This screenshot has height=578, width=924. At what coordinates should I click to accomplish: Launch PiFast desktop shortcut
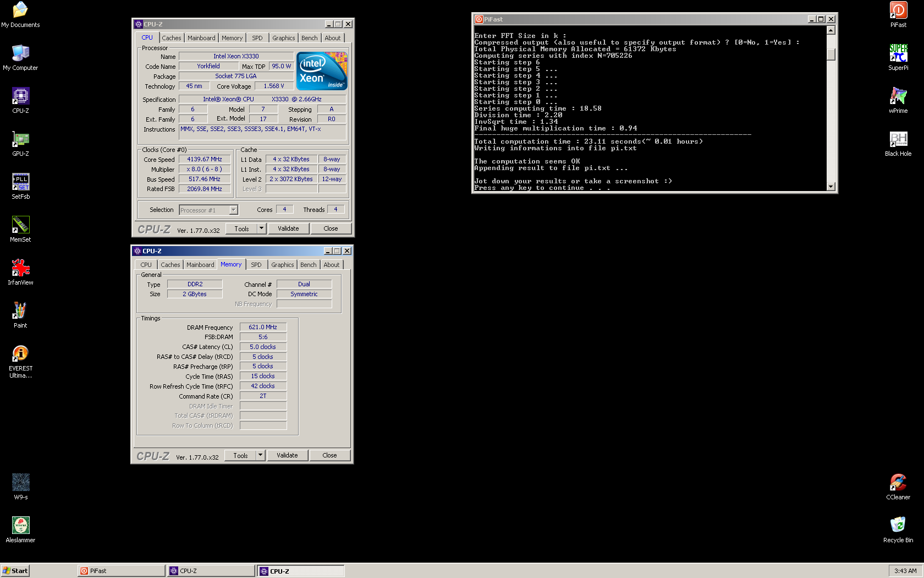click(x=898, y=14)
